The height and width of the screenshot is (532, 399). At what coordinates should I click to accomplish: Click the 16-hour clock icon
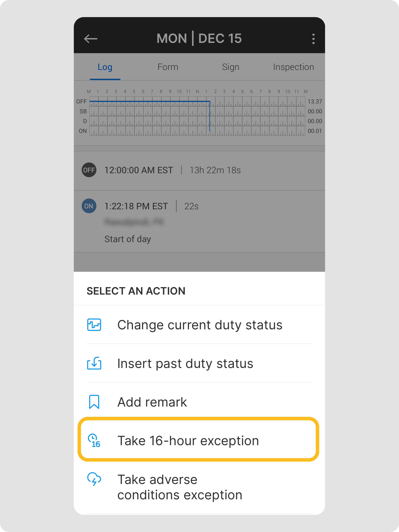(94, 441)
